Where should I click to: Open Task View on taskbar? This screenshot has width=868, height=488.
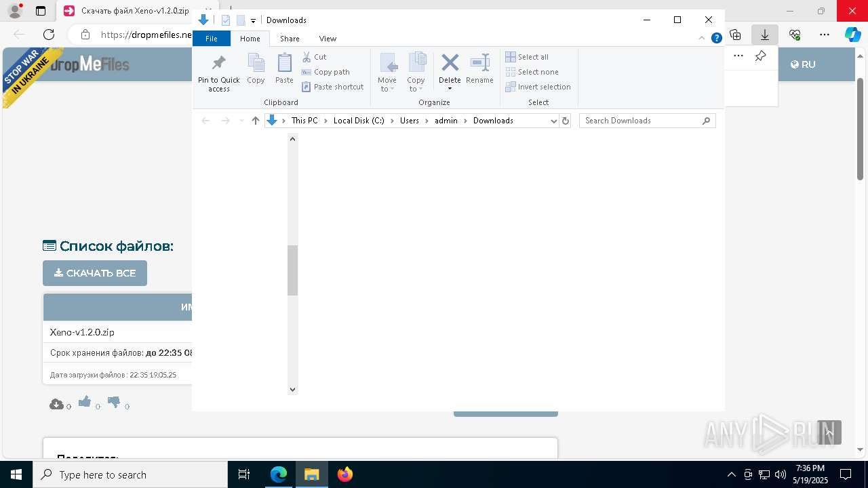pos(244,474)
